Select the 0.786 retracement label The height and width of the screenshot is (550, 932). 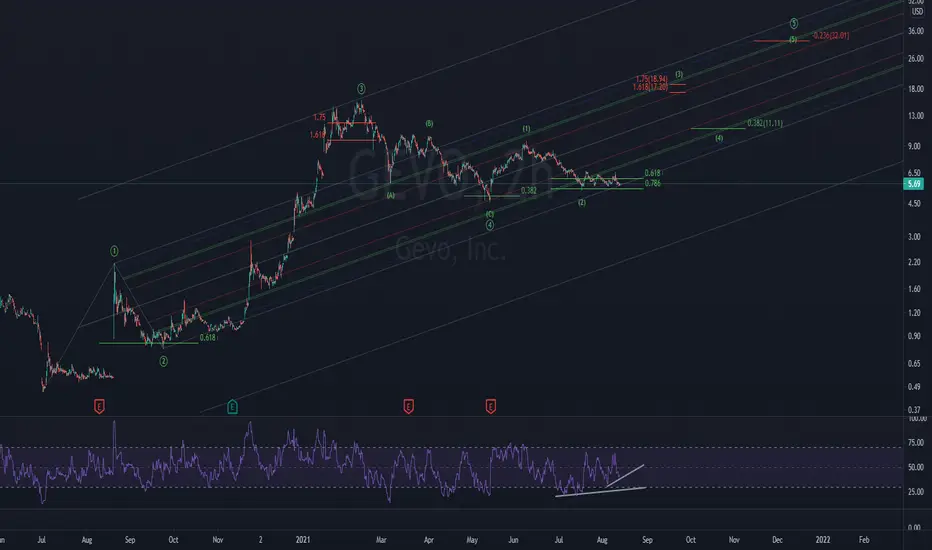[653, 183]
